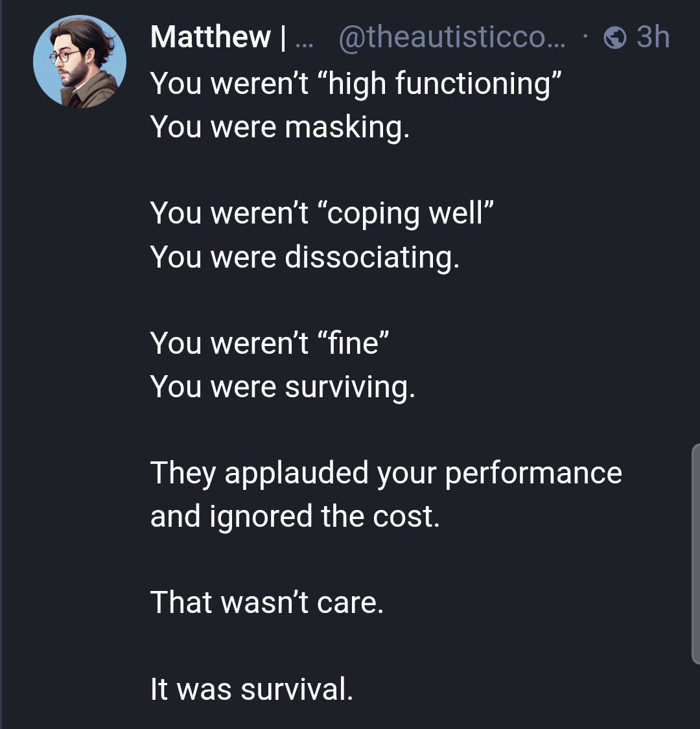Click the display name Matthew
This screenshot has width=700, height=729.
tap(211, 38)
